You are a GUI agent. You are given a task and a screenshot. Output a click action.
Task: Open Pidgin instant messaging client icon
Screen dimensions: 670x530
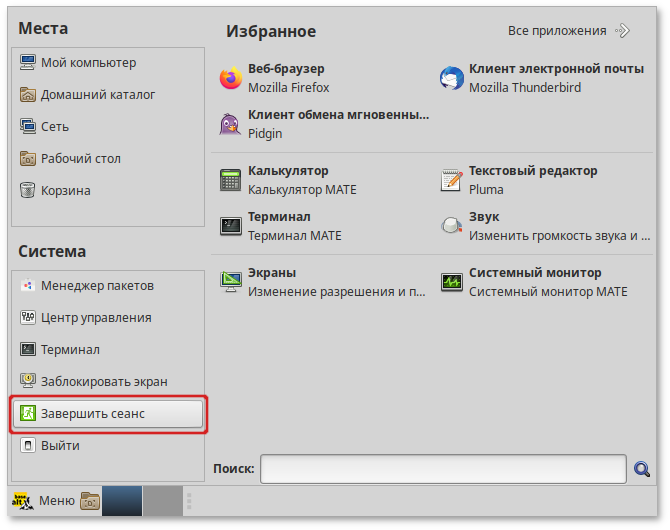(230, 124)
